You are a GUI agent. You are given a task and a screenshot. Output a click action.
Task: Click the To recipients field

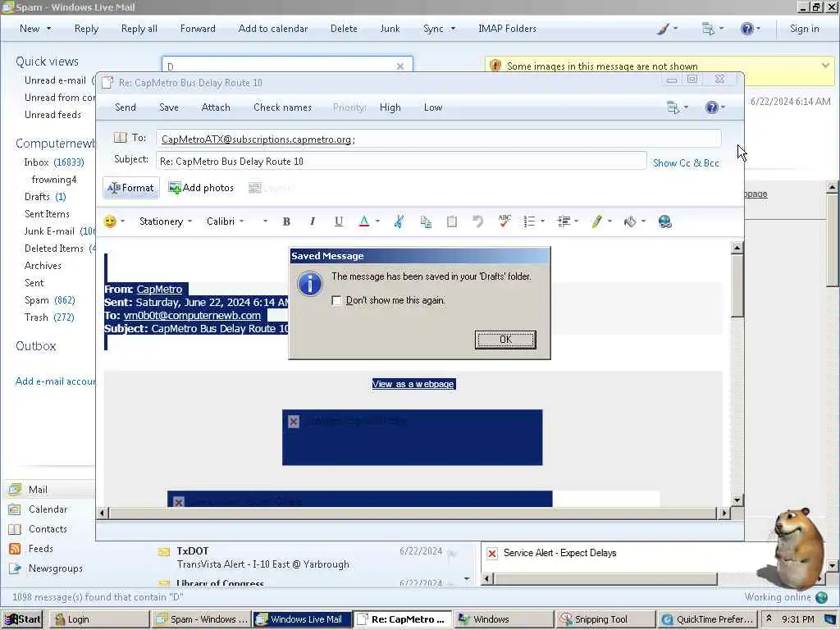pos(438,139)
